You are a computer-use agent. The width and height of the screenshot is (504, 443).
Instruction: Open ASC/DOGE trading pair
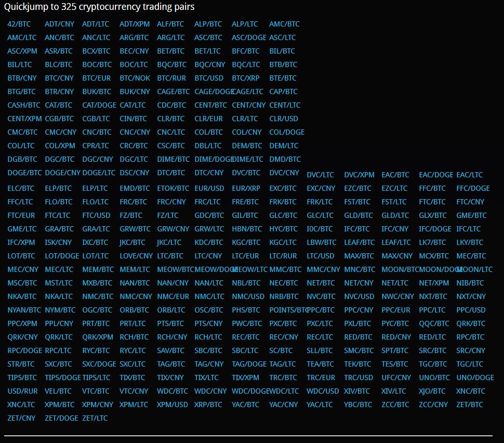click(249, 37)
